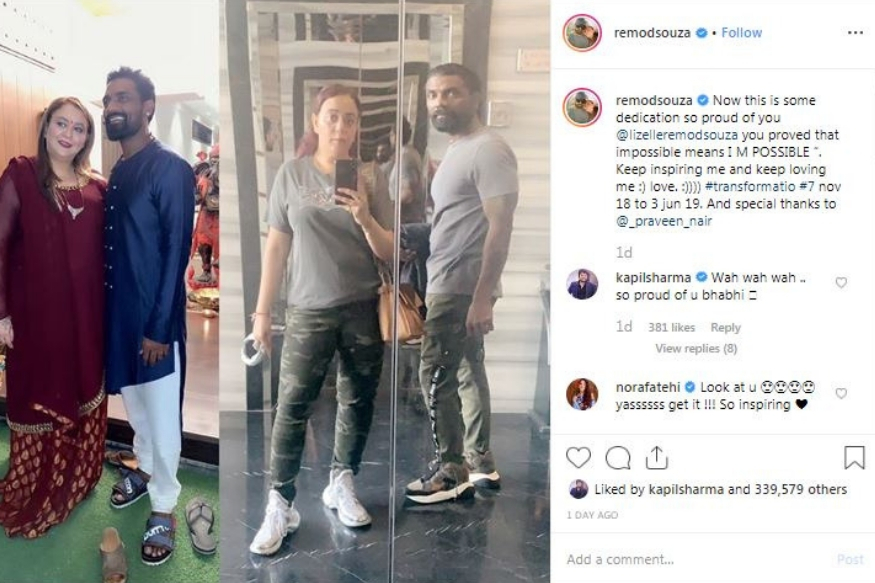Open the comment bubble icon
The image size is (875, 583).
[618, 458]
